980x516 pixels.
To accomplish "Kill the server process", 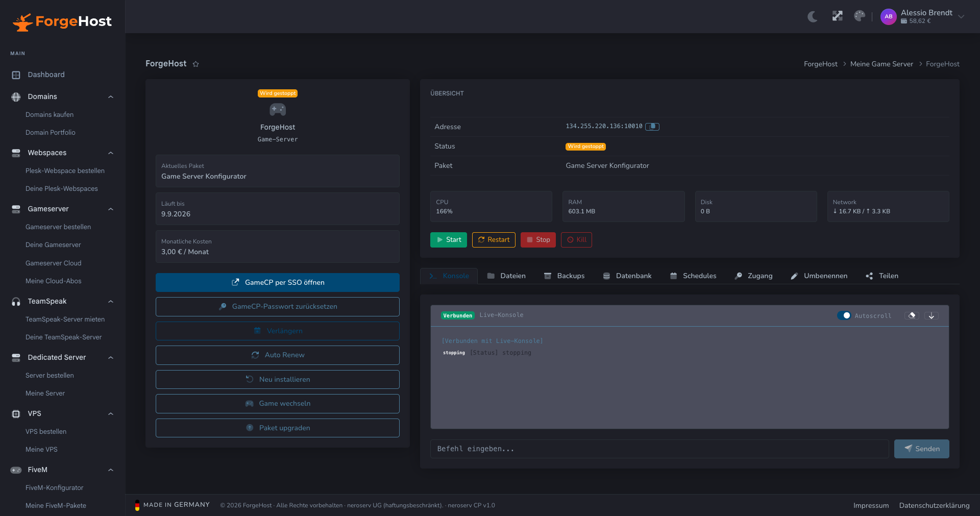I will [x=576, y=240].
